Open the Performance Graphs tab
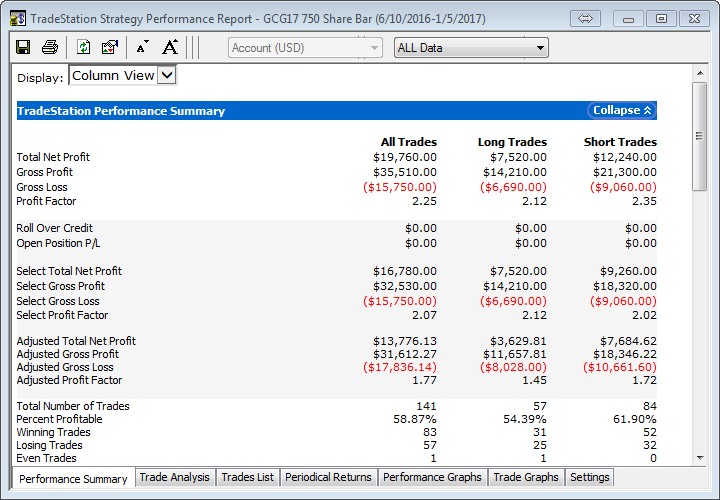Screen dimensions: 720x500 pyautogui.click(x=432, y=478)
